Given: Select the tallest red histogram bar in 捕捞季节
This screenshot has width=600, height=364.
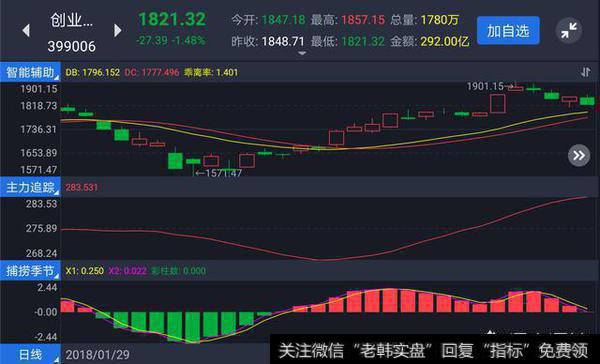Looking at the screenshot, I should click(390, 300).
